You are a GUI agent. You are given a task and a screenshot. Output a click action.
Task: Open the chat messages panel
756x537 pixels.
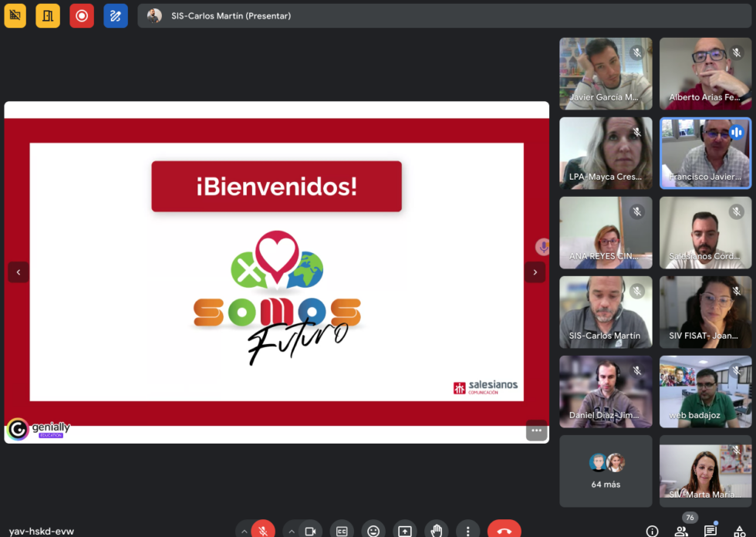pos(710,531)
